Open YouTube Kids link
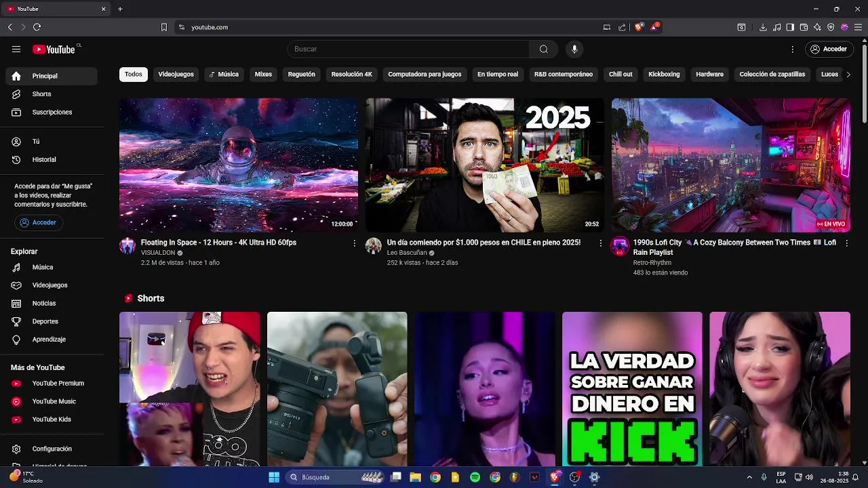868x488 pixels. (x=52, y=419)
